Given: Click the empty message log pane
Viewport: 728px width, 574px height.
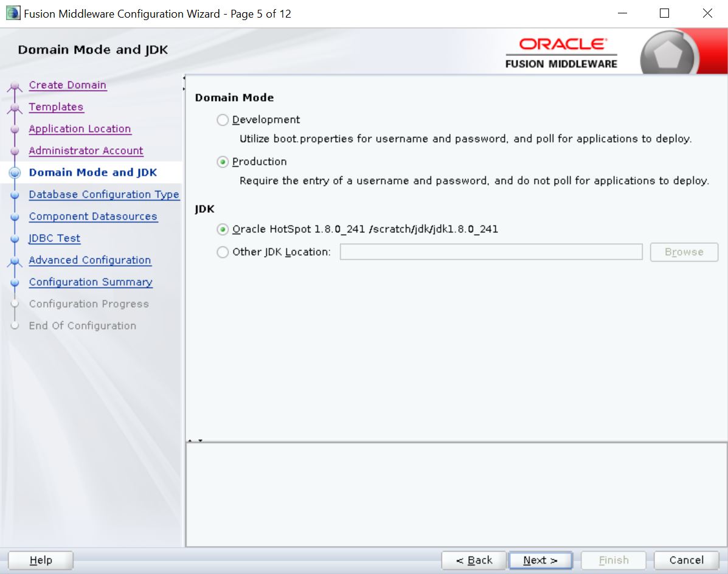Looking at the screenshot, I should pyautogui.click(x=456, y=495).
